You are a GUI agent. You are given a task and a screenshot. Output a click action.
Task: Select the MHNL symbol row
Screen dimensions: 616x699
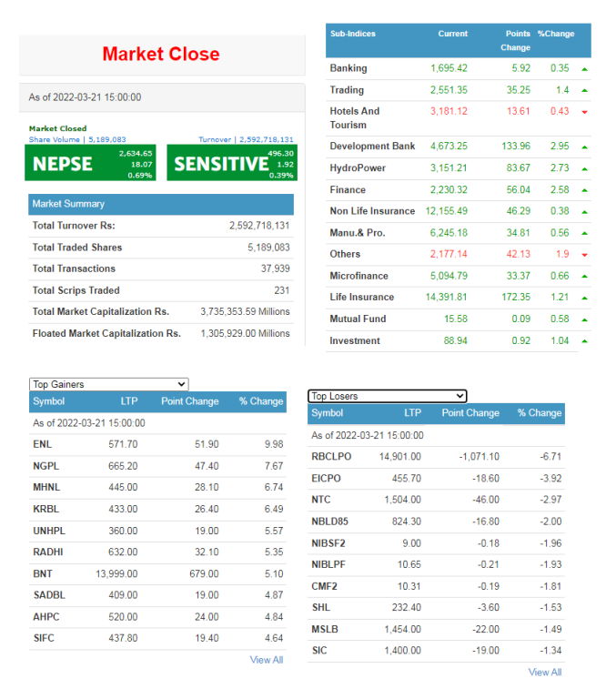pyautogui.click(x=157, y=488)
